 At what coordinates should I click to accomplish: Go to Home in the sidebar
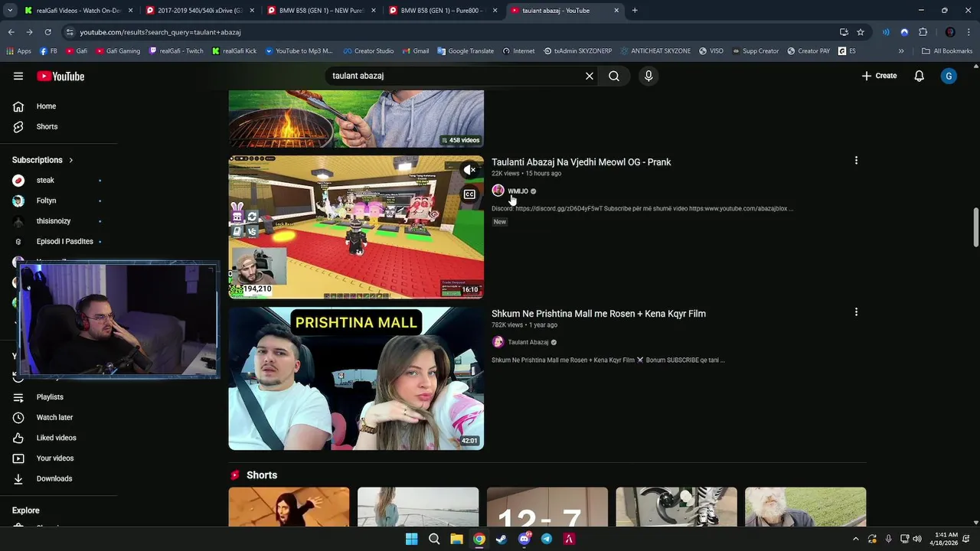pos(46,106)
